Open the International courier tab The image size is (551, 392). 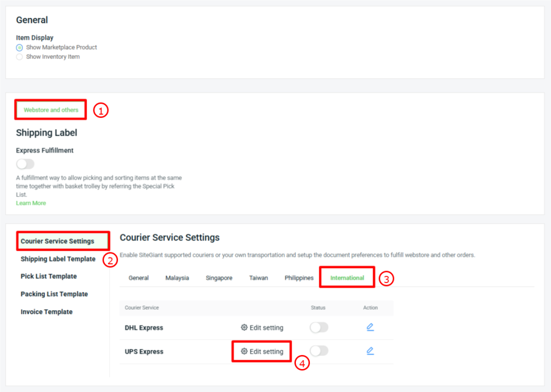pos(347,278)
